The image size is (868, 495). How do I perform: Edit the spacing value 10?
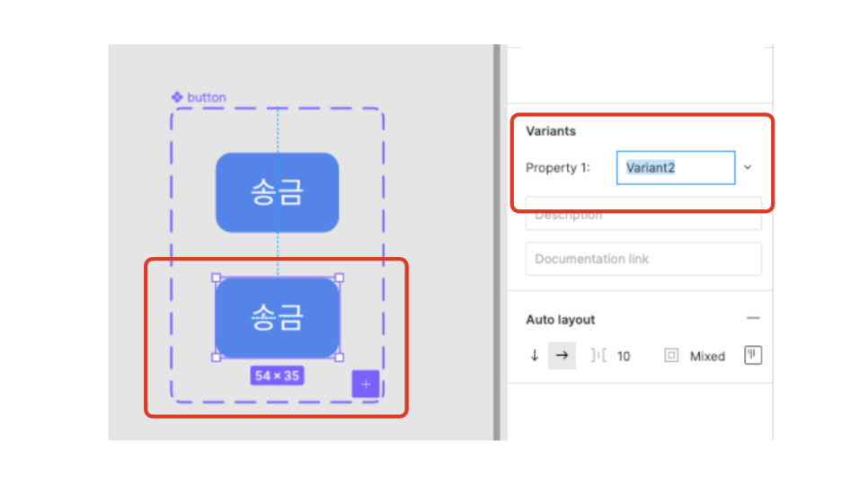coord(624,356)
